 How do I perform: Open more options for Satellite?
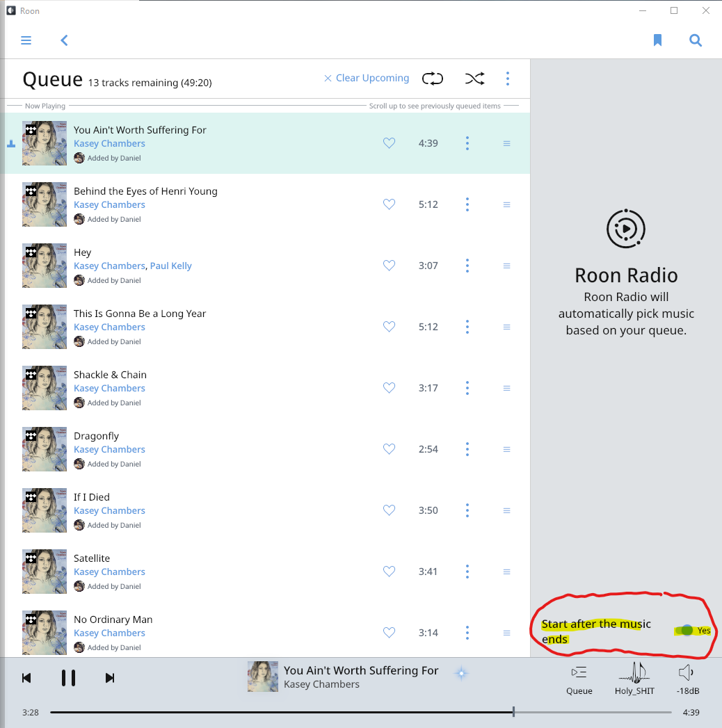tap(467, 572)
